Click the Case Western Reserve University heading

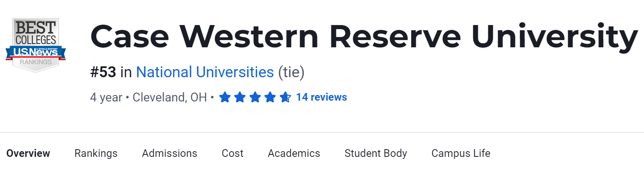click(x=364, y=37)
